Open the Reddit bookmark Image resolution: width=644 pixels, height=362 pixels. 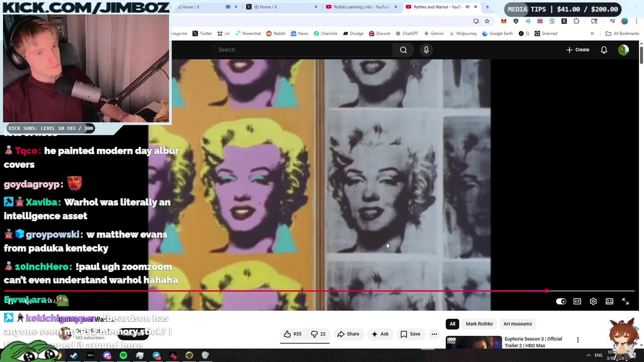(275, 34)
